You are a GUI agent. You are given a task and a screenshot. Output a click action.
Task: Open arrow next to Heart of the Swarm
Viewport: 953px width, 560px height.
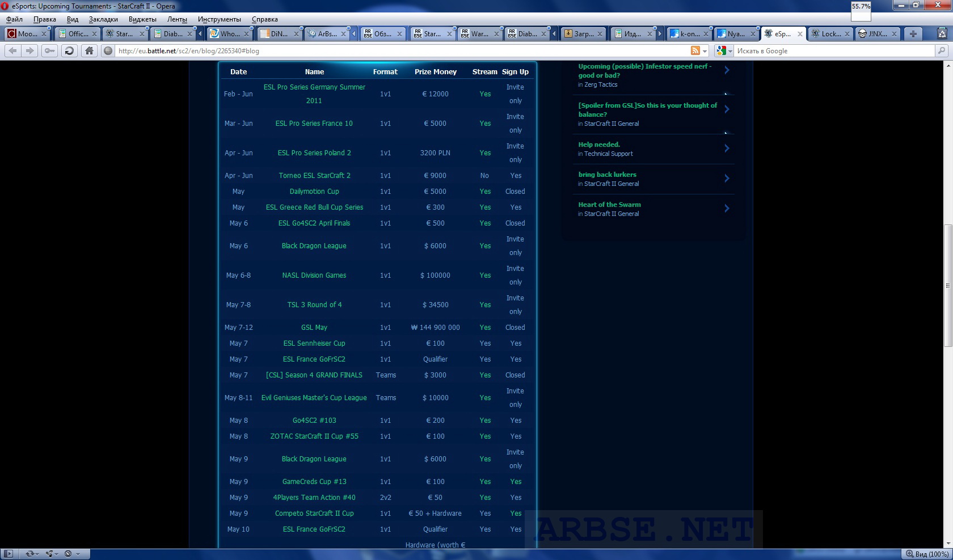[x=727, y=209]
